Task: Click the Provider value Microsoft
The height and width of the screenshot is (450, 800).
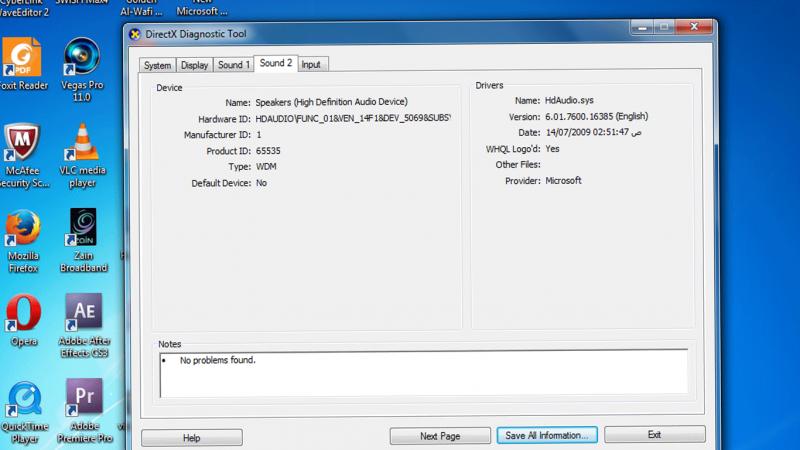Action: point(563,181)
